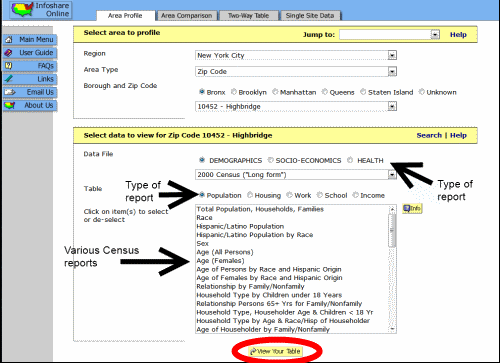Viewport: 500px width, 363px height.
Task: Select 'Age of Females by Race and Hispanic Origin'
Action: tap(269, 278)
